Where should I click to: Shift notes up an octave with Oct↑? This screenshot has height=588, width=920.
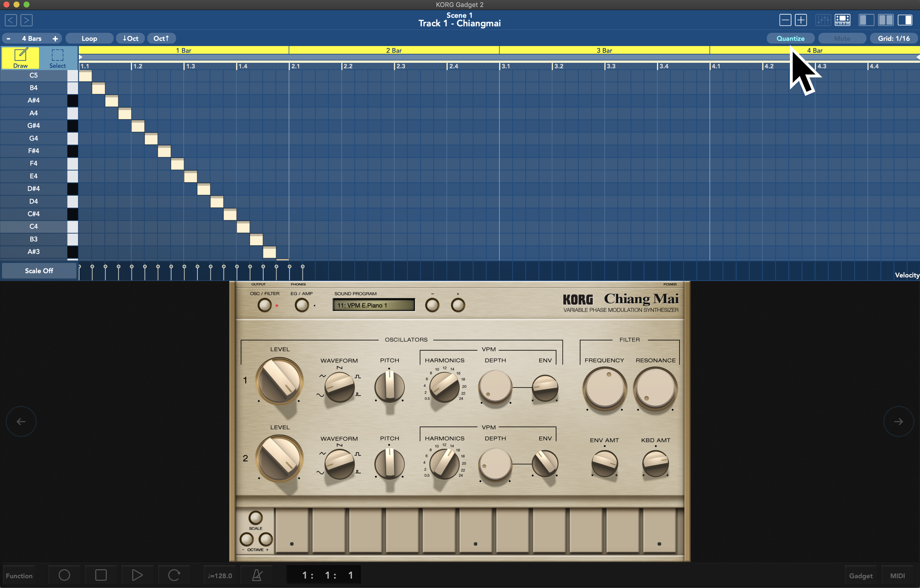(161, 38)
